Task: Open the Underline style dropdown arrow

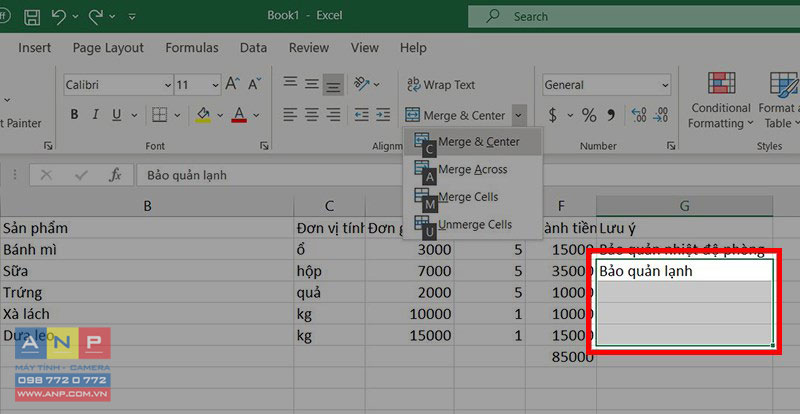Action: 134,115
